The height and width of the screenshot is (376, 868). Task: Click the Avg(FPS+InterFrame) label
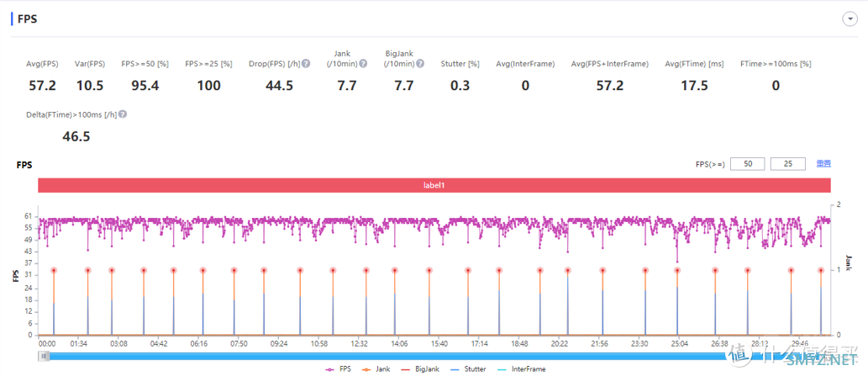click(609, 64)
